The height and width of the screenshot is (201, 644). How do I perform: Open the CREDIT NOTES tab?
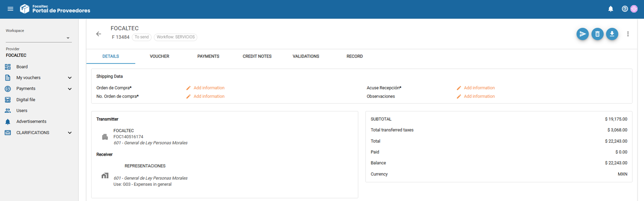pos(257,56)
